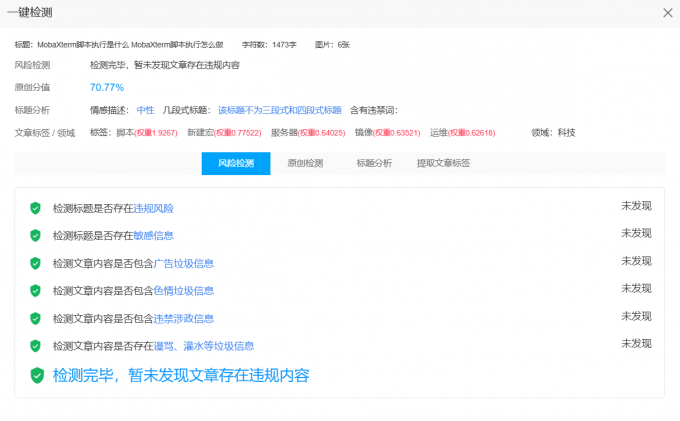Viewport: 680px width, 421px height.
Task: Click shield icon beside 广告垃圾信息 row
Action: (x=35, y=263)
